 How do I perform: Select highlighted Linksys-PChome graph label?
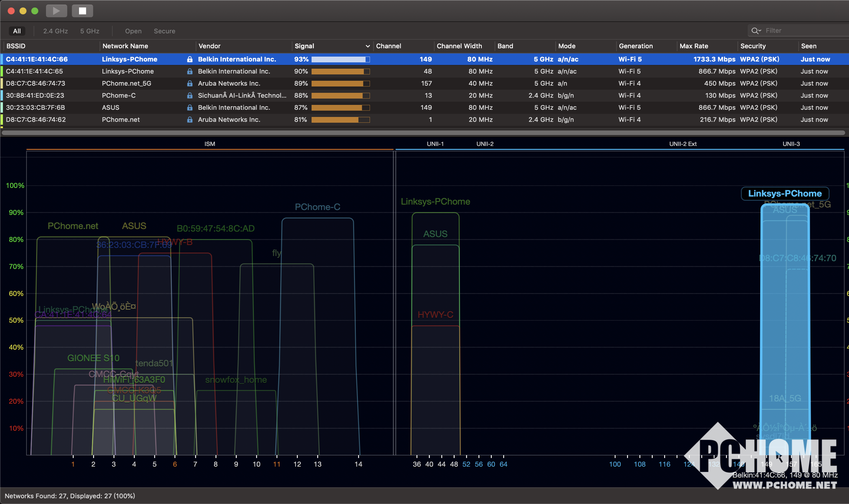(785, 194)
